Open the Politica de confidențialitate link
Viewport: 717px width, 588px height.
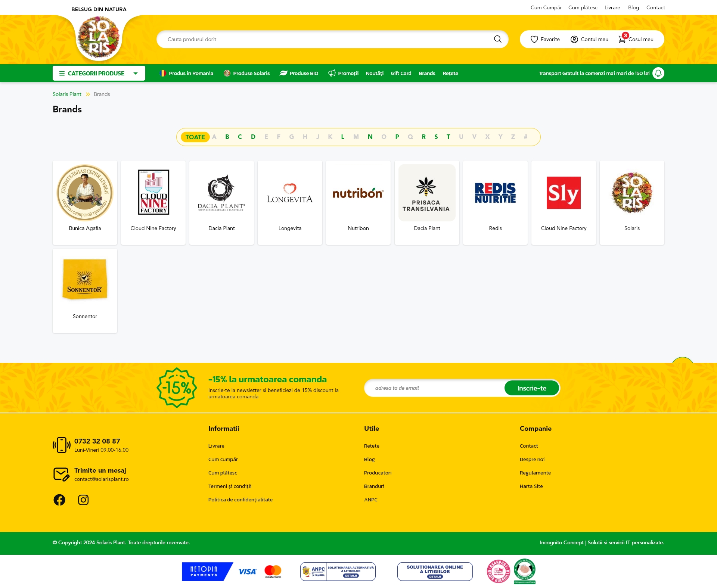pyautogui.click(x=240, y=500)
